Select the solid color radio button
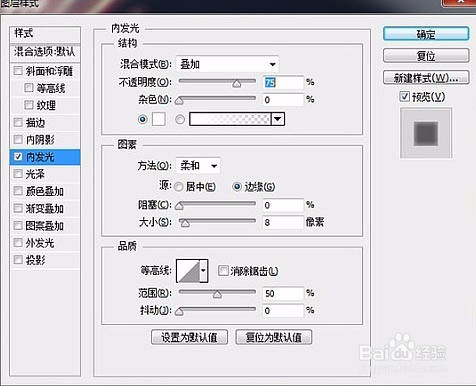This screenshot has width=476, height=386. [143, 119]
